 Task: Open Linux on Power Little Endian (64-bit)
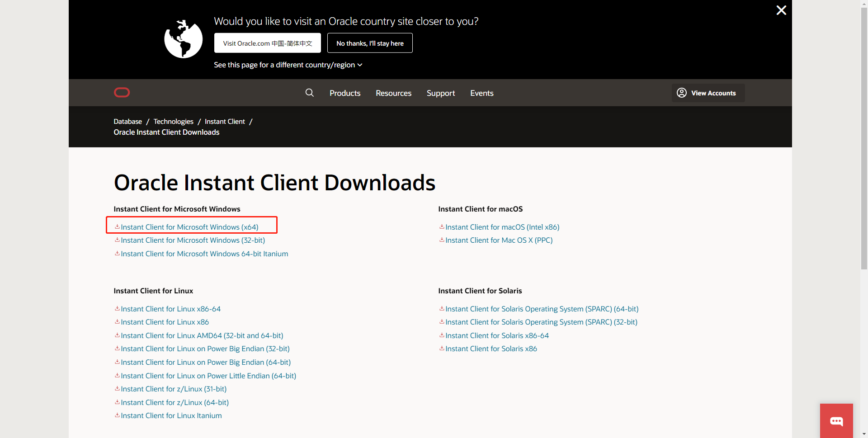point(208,376)
